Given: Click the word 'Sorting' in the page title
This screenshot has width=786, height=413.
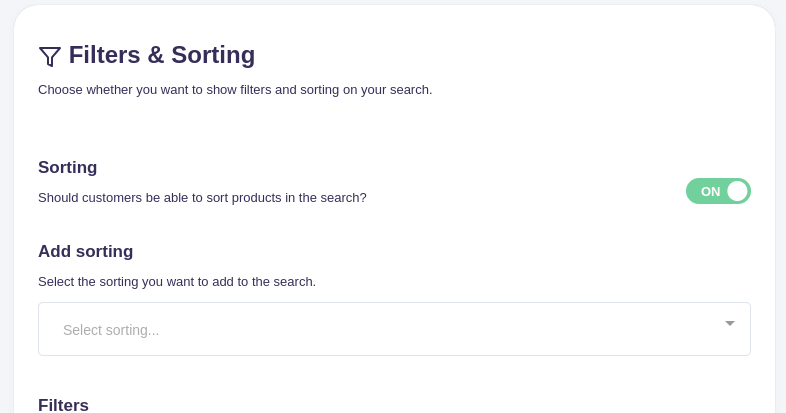Looking at the screenshot, I should click(x=213, y=55).
